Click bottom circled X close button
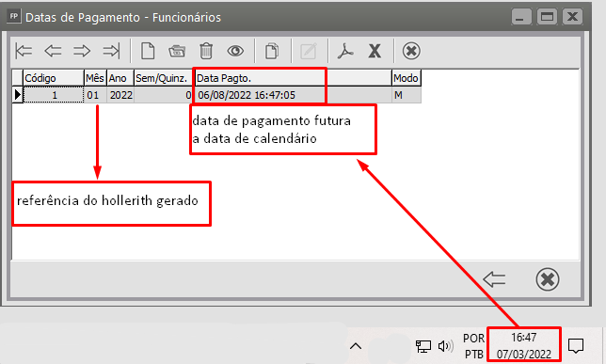 (548, 279)
